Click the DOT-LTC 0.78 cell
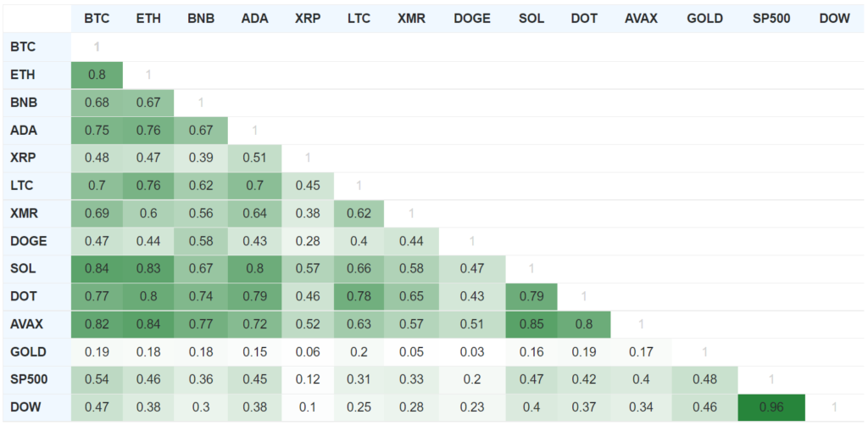868x426 pixels. coord(359,296)
